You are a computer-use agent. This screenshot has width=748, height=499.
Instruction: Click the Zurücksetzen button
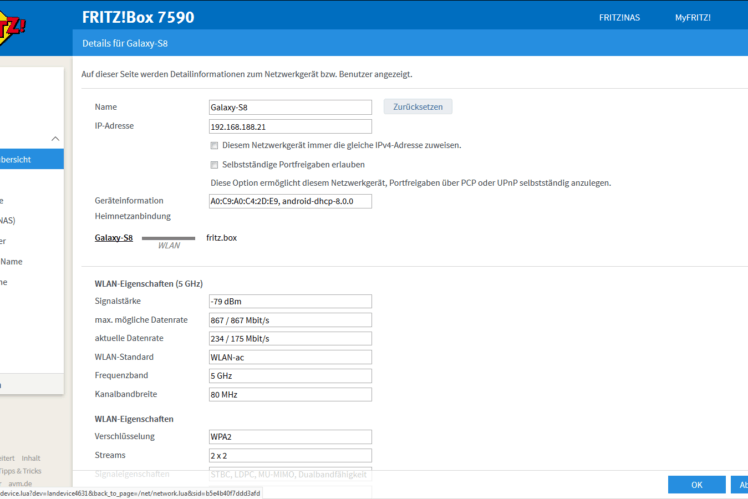(418, 107)
